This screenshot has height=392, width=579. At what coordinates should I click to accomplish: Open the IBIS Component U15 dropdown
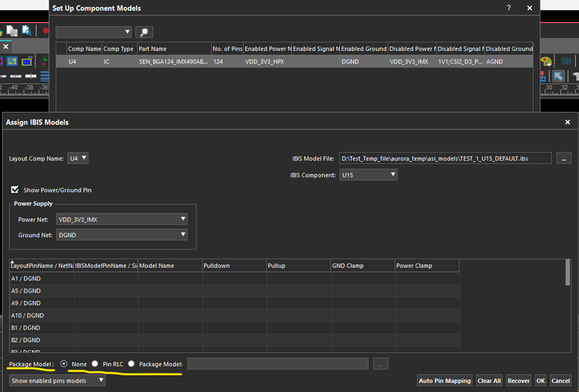(x=368, y=175)
